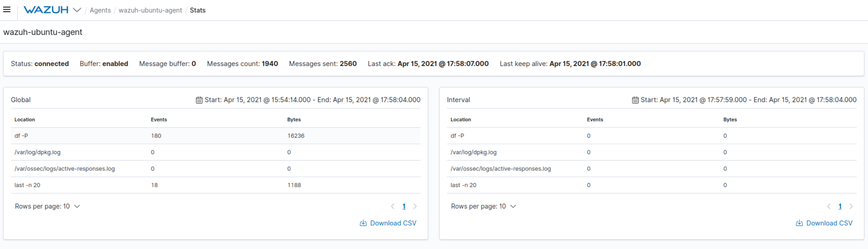Go to next page in Interval table
The image size is (868, 249).
[x=851, y=207]
